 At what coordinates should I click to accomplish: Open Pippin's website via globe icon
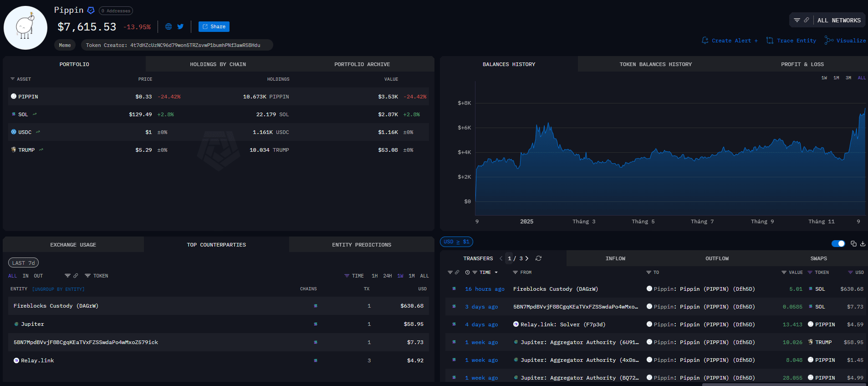tap(168, 27)
